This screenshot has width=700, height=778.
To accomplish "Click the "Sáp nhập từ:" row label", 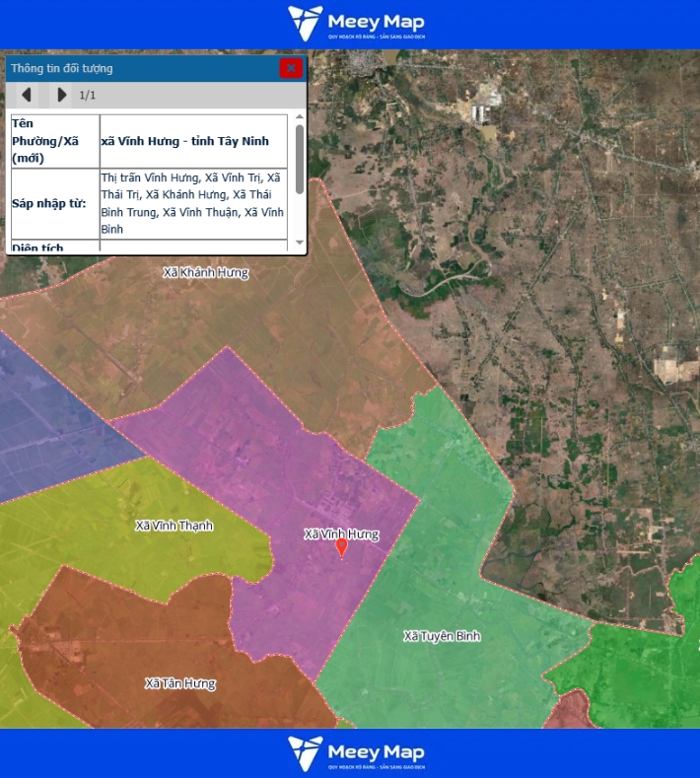I will coord(54,204).
